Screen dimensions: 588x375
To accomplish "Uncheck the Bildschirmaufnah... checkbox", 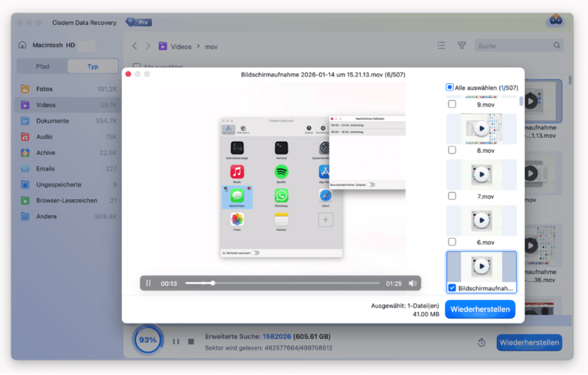I will coord(452,288).
